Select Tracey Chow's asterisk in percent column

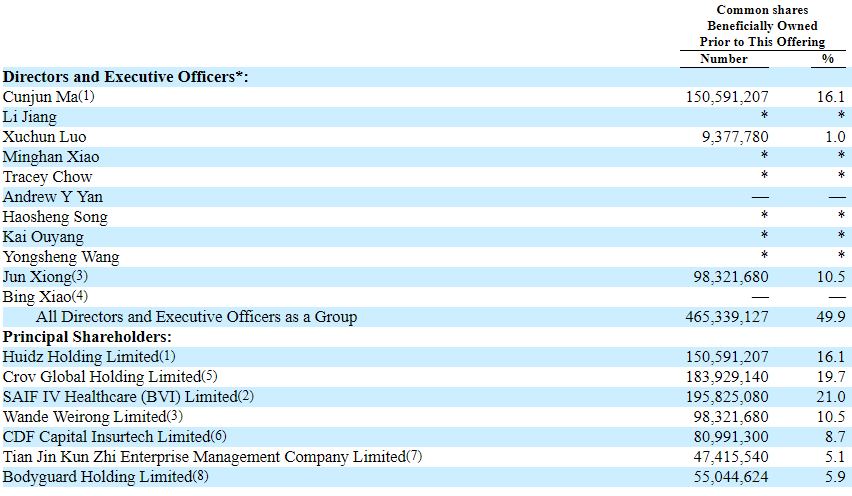click(x=841, y=175)
